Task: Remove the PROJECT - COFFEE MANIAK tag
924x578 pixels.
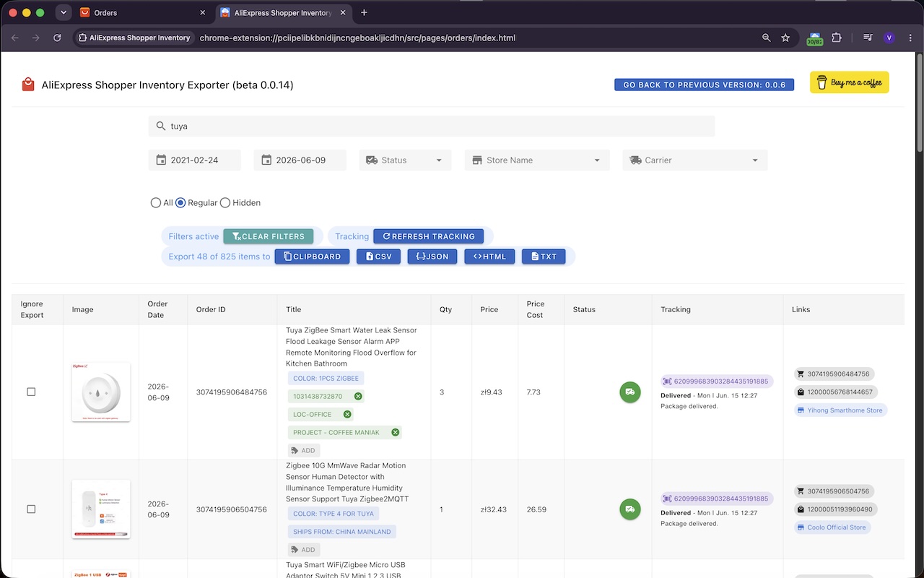Action: coord(395,433)
